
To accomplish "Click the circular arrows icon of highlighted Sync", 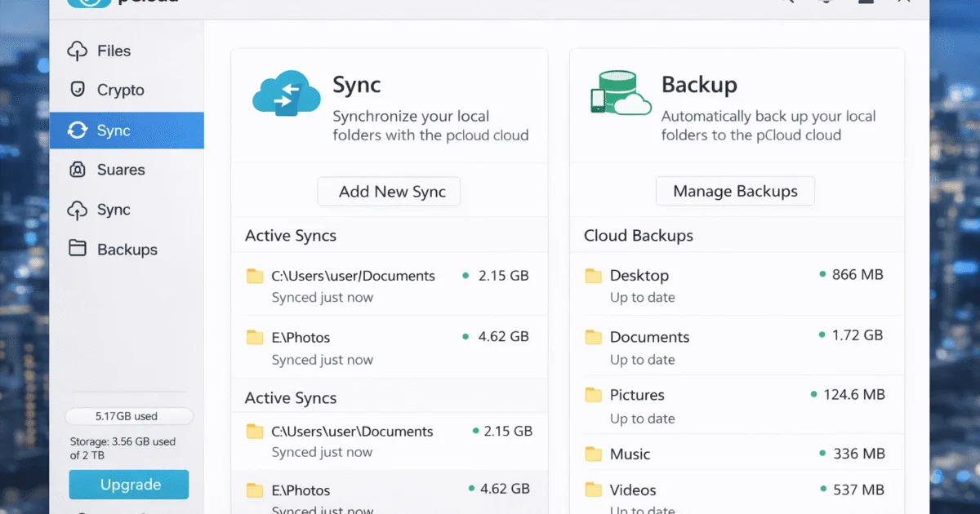I will [78, 131].
